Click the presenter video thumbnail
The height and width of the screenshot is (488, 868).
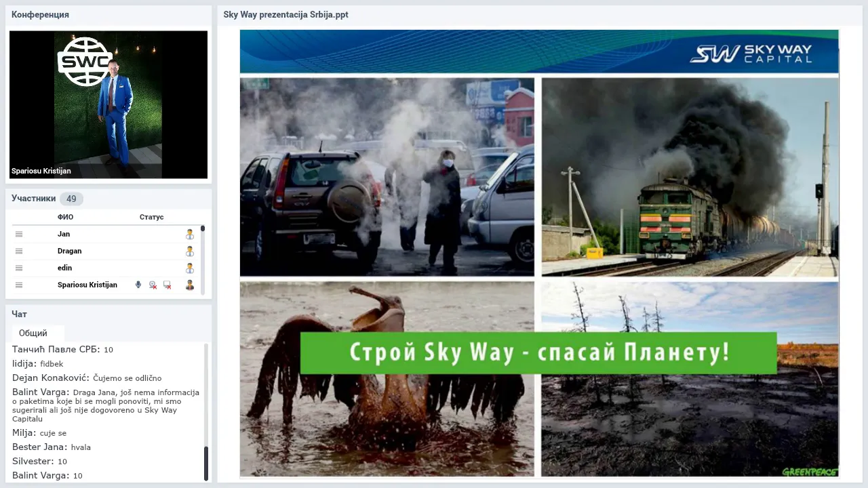(x=108, y=104)
